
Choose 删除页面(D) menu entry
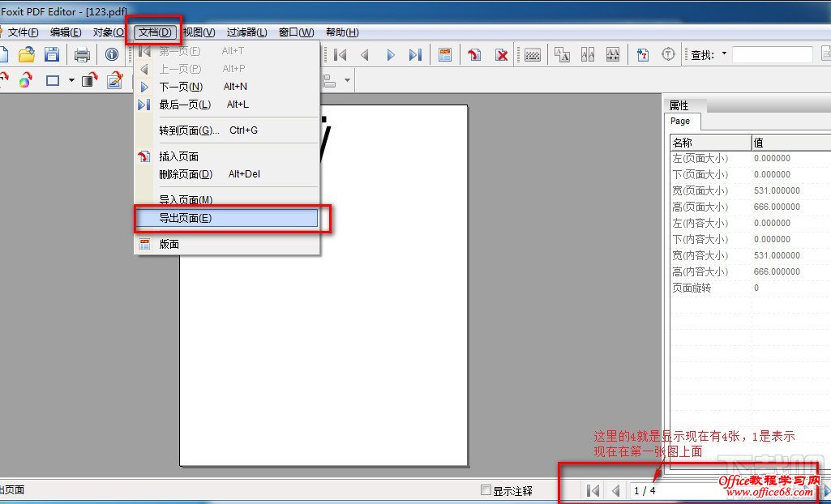tap(227, 174)
